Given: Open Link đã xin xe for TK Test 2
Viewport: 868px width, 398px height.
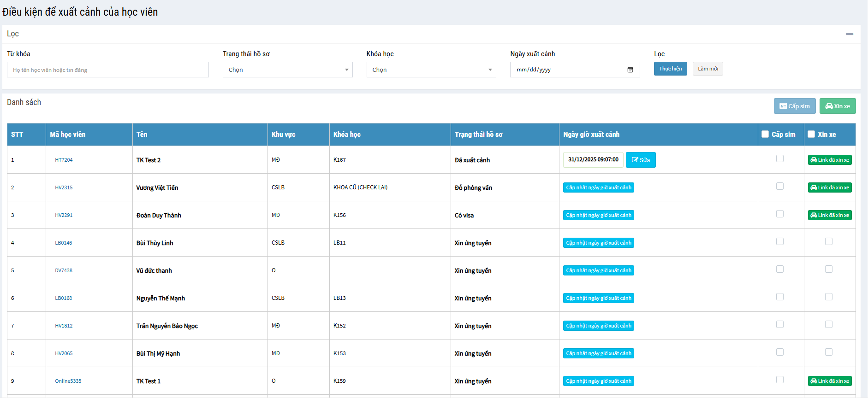Looking at the screenshot, I should pos(829,160).
